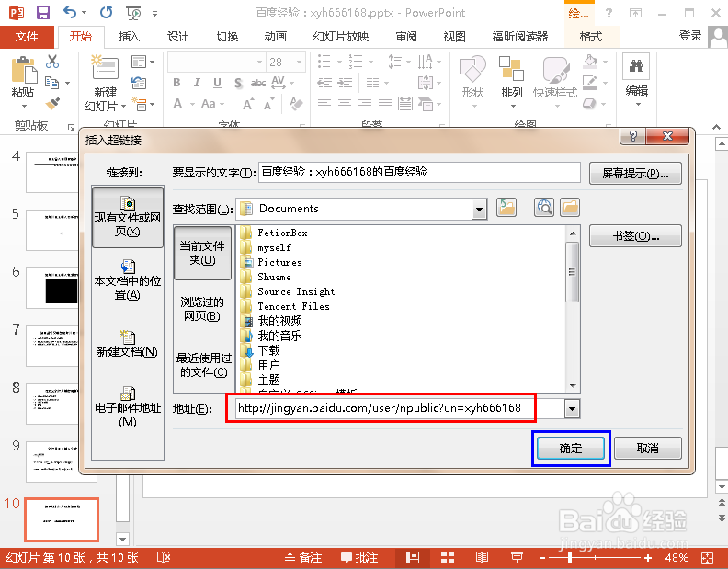Click Up One Folder icon in dialog

(506, 207)
